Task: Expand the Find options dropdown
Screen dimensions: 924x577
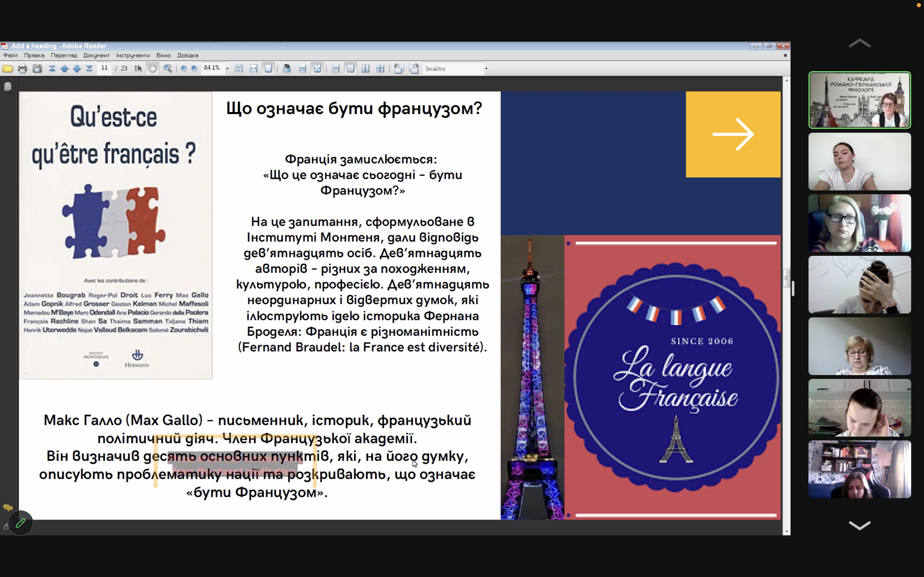Action: [x=486, y=68]
